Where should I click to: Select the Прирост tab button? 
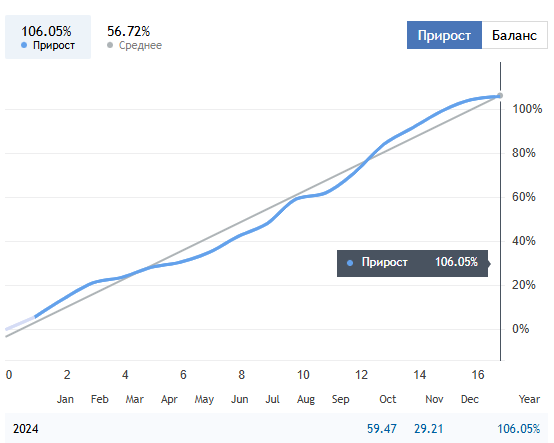(444, 35)
